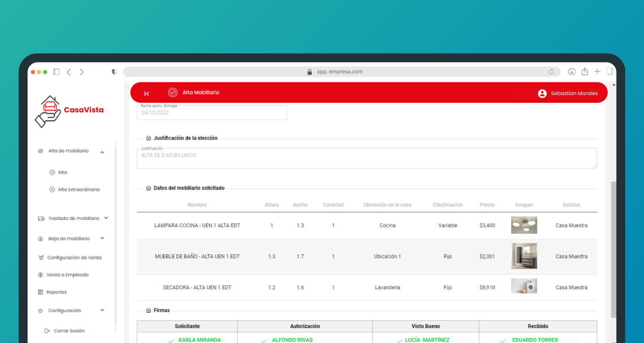The width and height of the screenshot is (644, 343).
Task: Click the CasaVista logo
Action: point(69,111)
